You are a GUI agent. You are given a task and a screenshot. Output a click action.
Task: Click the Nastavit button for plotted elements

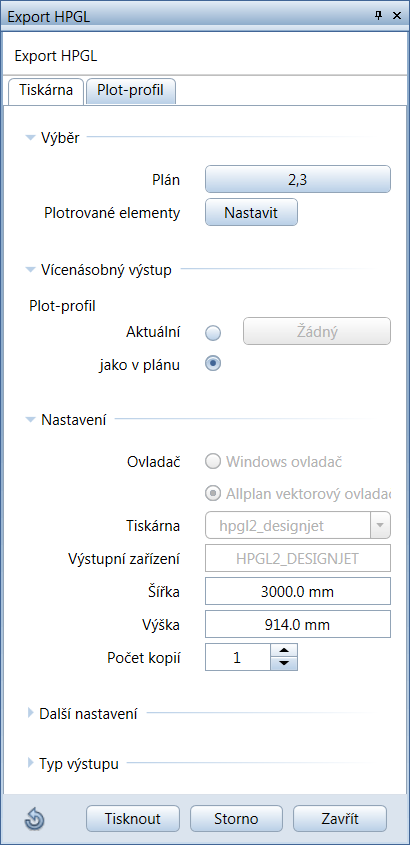pos(251,212)
